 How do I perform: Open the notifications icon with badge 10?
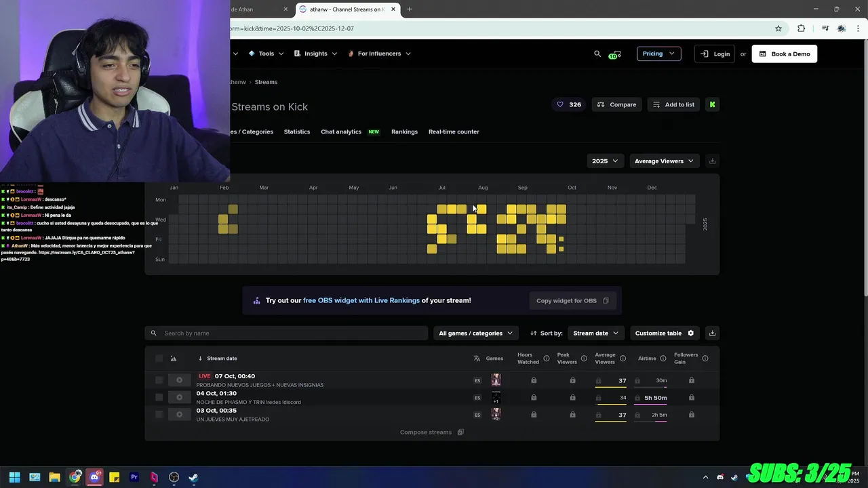tap(615, 54)
